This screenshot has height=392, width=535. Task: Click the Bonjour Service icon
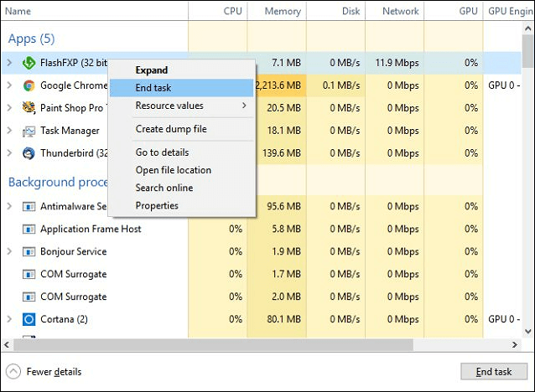tap(29, 251)
